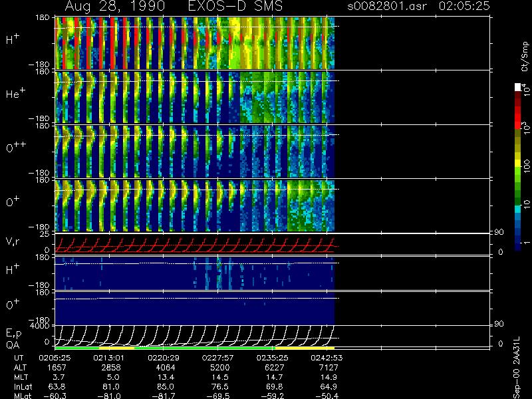The height and width of the screenshot is (399, 532).
Task: Click the InLat value '76.5'
Action: click(x=220, y=386)
